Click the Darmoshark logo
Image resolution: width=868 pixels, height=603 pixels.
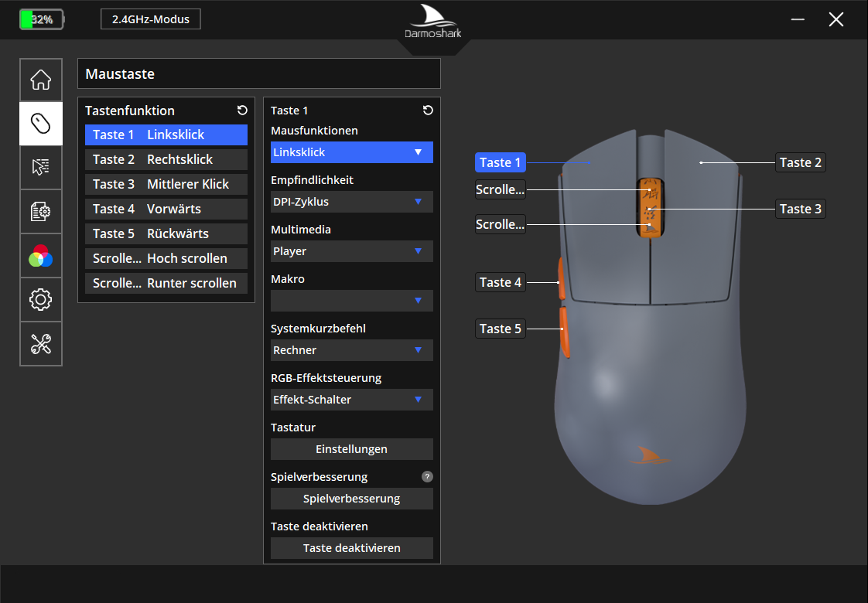pyautogui.click(x=433, y=22)
